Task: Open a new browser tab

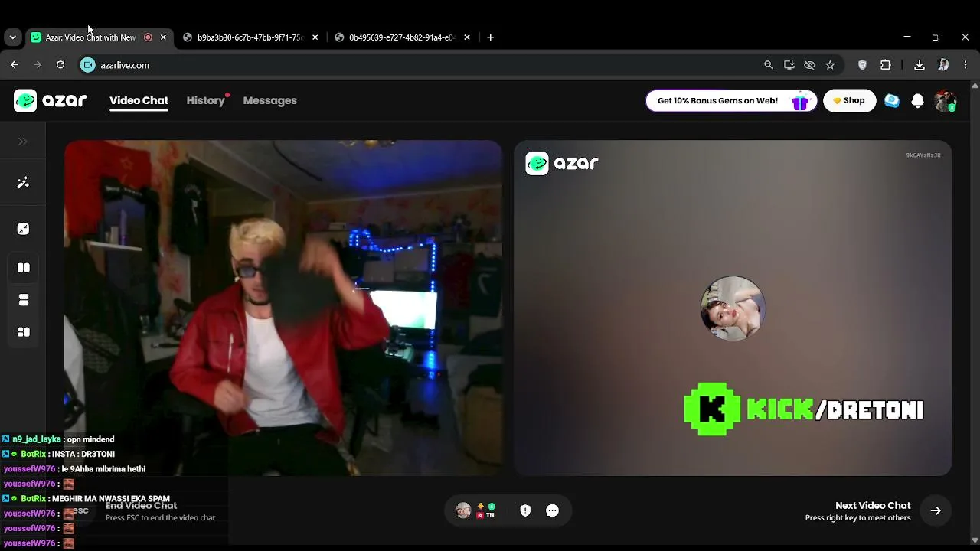Action: [x=491, y=37]
